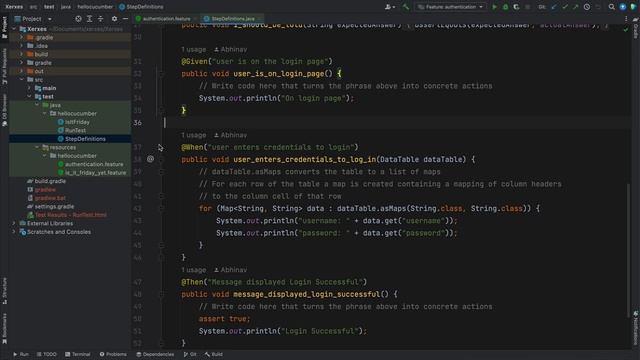This screenshot has width=640, height=360.
Task: Expand the .gradle folder
Action: 22,38
